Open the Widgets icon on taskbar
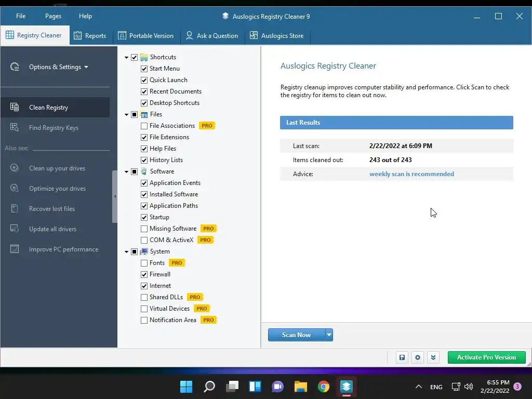532x399 pixels. (x=255, y=387)
